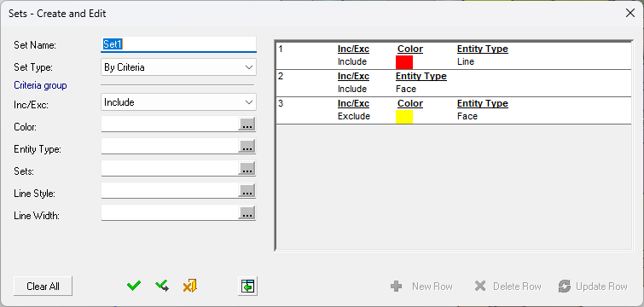Click the green checkmark OK icon

tap(134, 286)
